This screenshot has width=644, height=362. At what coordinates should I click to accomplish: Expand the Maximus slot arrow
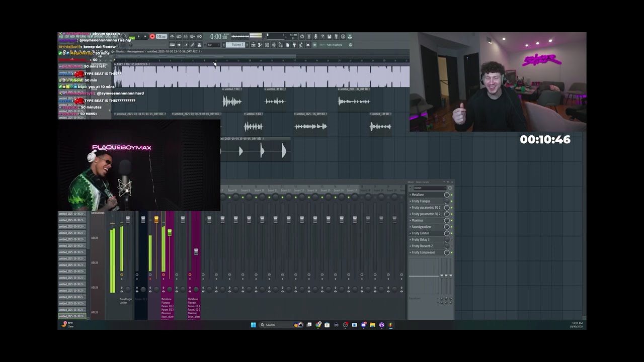coord(410,220)
